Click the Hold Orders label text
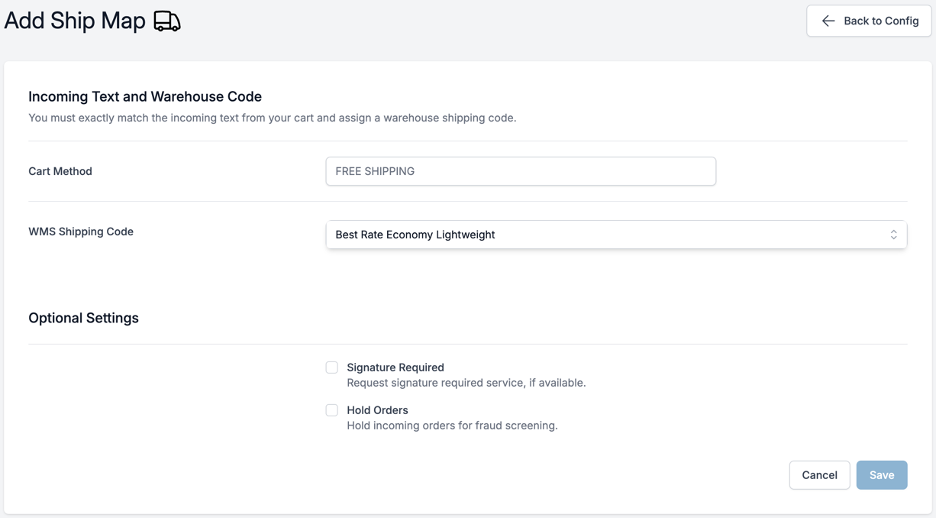Screen dimensions: 936x518 point(377,410)
